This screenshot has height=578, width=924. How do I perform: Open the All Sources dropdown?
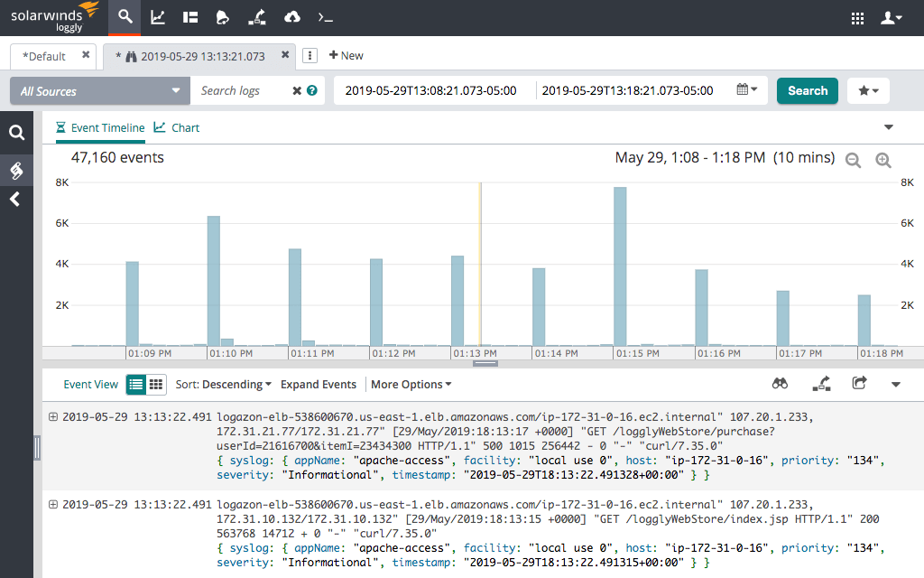99,90
